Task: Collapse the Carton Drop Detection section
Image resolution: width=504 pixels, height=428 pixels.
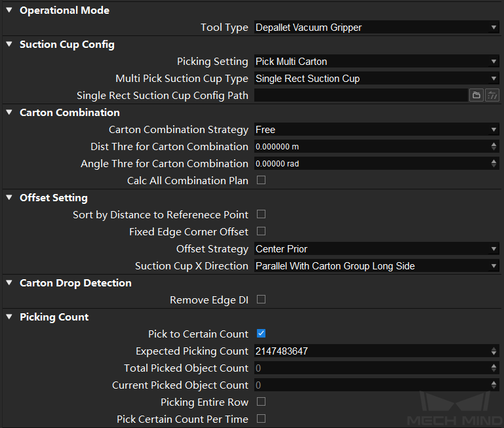Action: (x=9, y=282)
